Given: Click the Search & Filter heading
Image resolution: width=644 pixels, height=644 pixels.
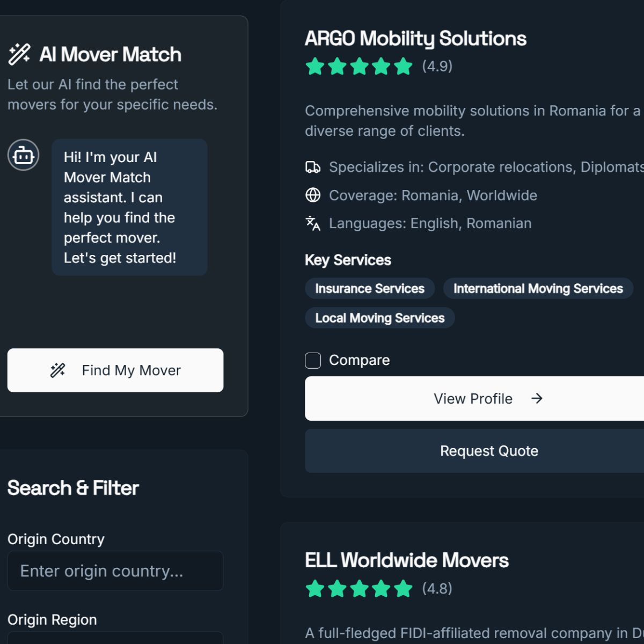Looking at the screenshot, I should (x=73, y=488).
